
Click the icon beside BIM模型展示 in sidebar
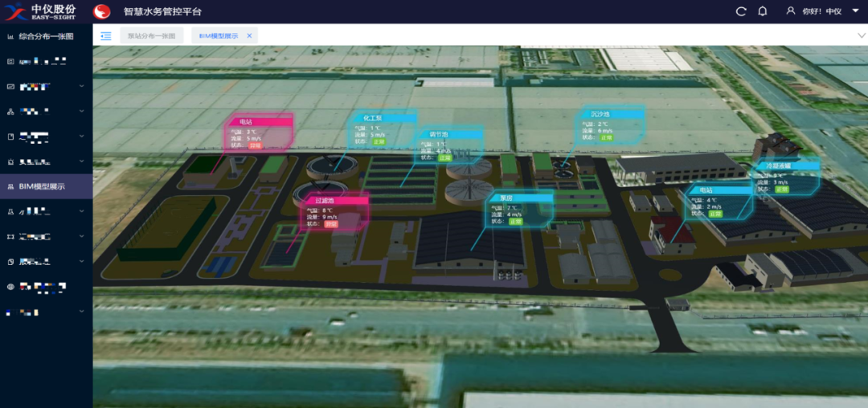10,186
